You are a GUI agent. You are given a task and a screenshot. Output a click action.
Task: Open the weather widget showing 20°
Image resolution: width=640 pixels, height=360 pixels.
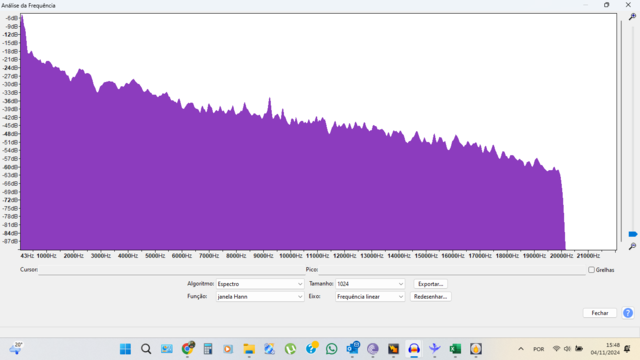point(16,349)
